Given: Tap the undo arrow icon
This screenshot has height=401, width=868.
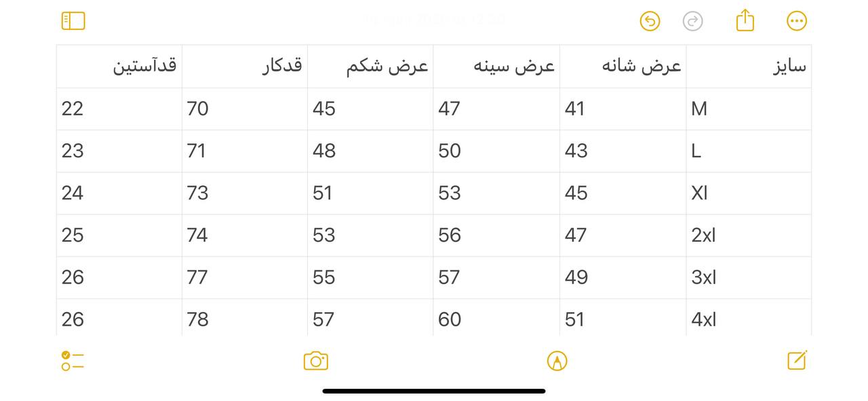Looking at the screenshot, I should [x=650, y=21].
